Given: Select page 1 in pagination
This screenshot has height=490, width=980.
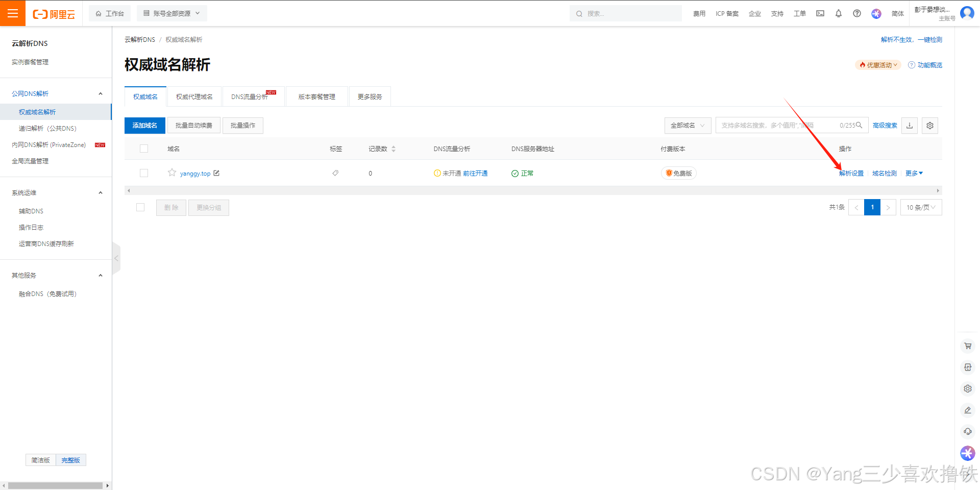Looking at the screenshot, I should click(872, 207).
